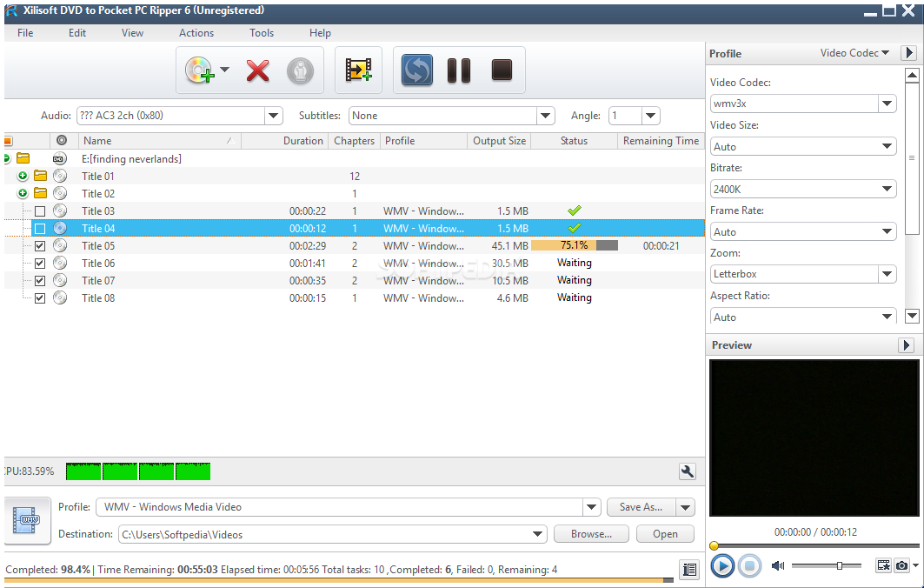Uncheck the Title 06 checkbox
Viewport: 924px width, 588px height.
coord(40,263)
